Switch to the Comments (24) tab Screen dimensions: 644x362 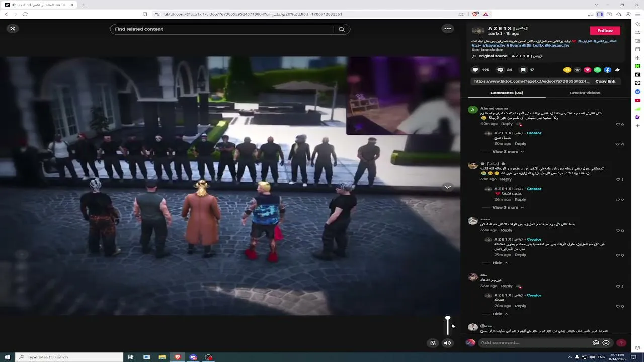(507, 93)
